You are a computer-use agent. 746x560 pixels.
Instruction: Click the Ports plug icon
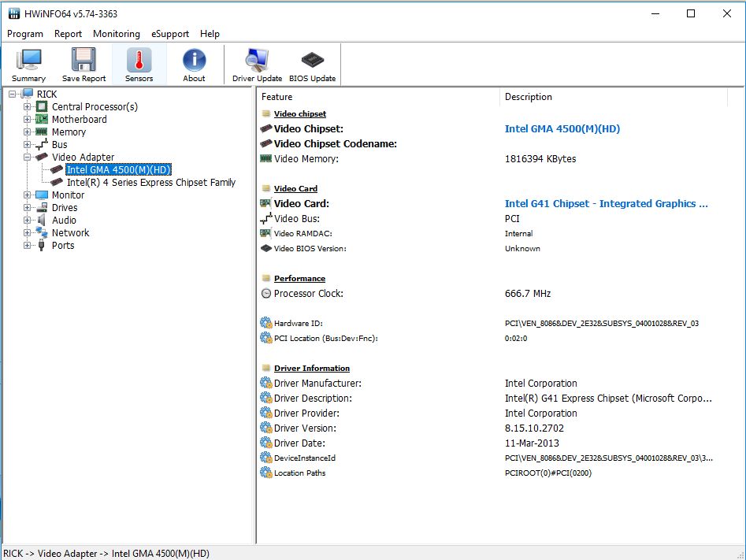[x=42, y=245]
